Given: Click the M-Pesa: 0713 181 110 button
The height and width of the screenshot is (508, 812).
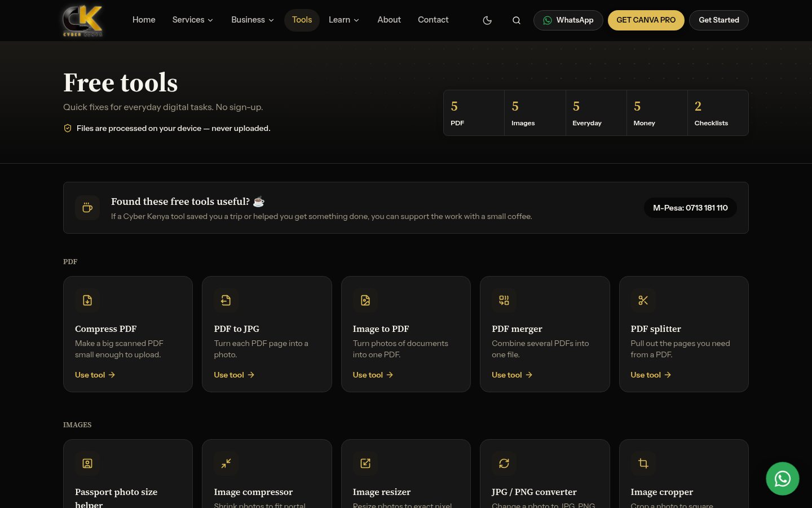Looking at the screenshot, I should (690, 208).
